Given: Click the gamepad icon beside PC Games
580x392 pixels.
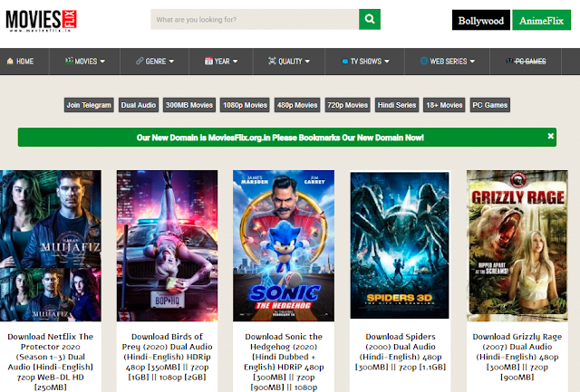Looking at the screenshot, I should click(510, 61).
